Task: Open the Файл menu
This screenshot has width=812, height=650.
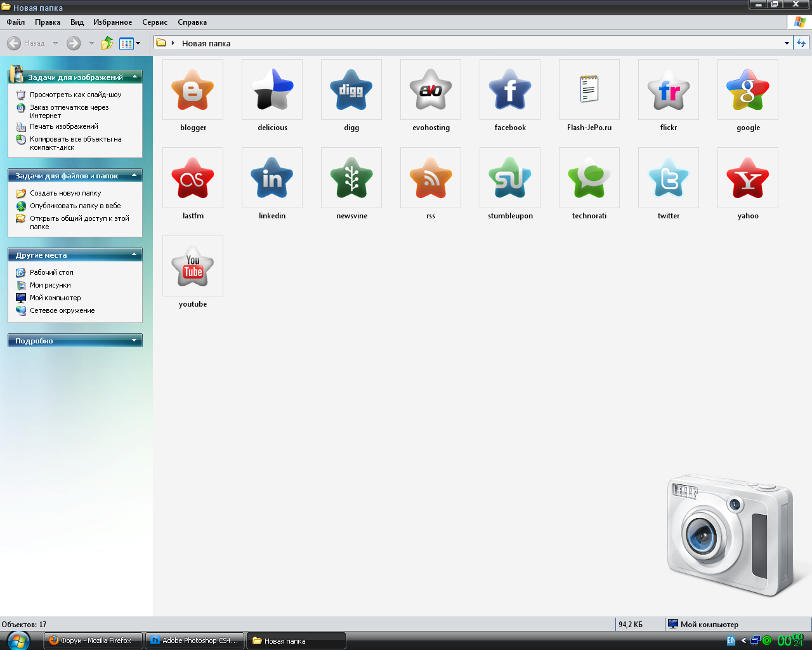Action: point(16,22)
